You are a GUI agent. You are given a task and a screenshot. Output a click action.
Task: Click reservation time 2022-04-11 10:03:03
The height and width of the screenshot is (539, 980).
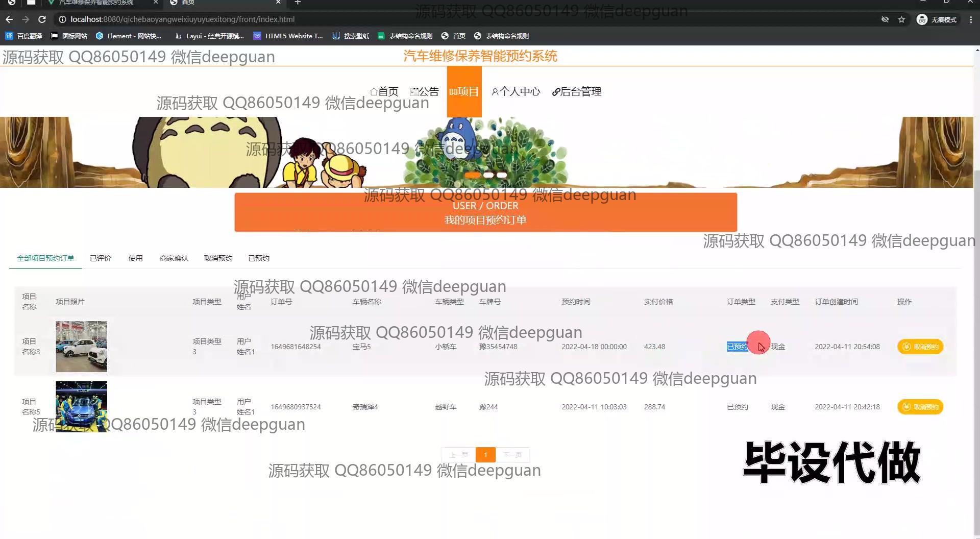tap(594, 407)
